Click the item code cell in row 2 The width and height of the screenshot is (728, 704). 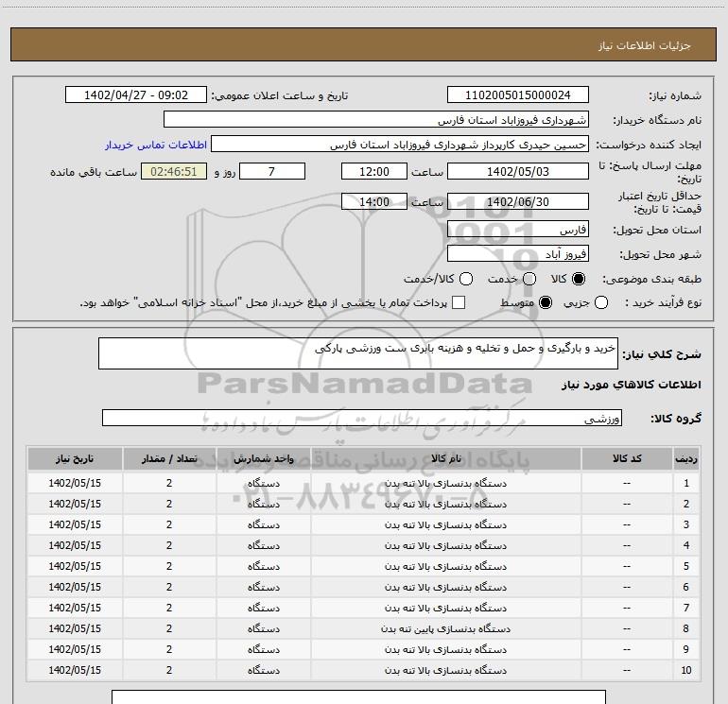click(627, 504)
